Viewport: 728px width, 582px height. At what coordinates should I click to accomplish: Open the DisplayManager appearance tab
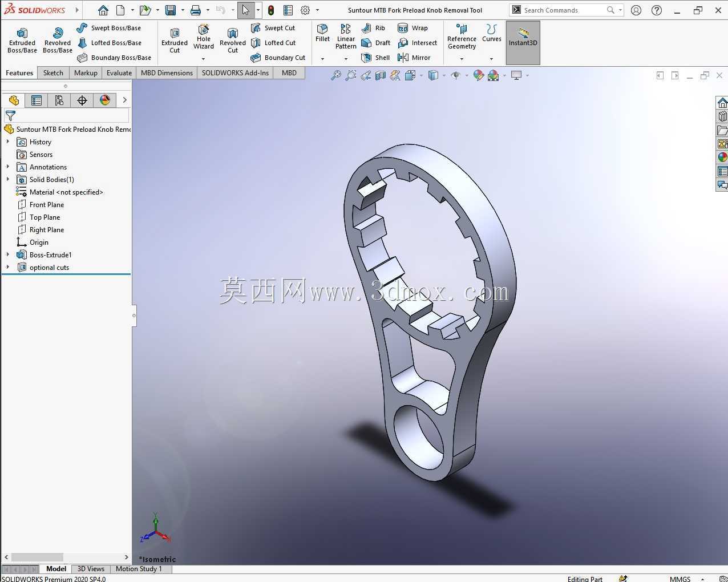tap(105, 100)
